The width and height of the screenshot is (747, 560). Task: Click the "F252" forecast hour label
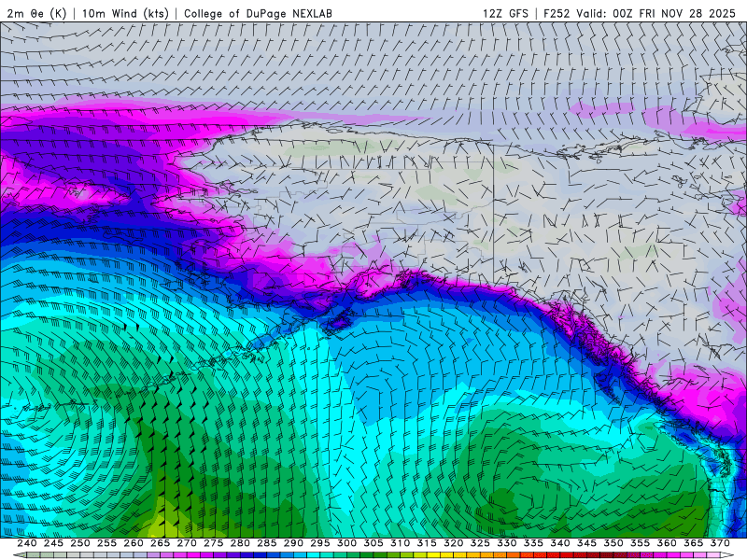tap(557, 13)
